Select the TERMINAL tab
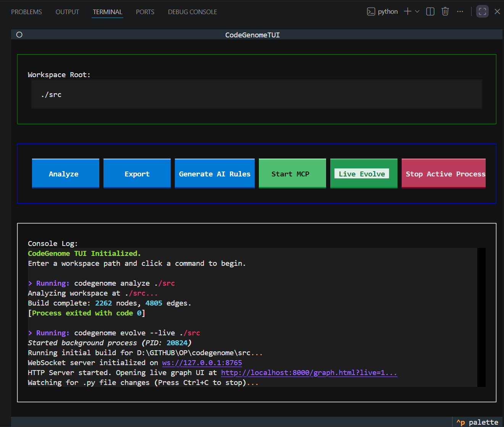This screenshot has height=427, width=504. tap(108, 12)
